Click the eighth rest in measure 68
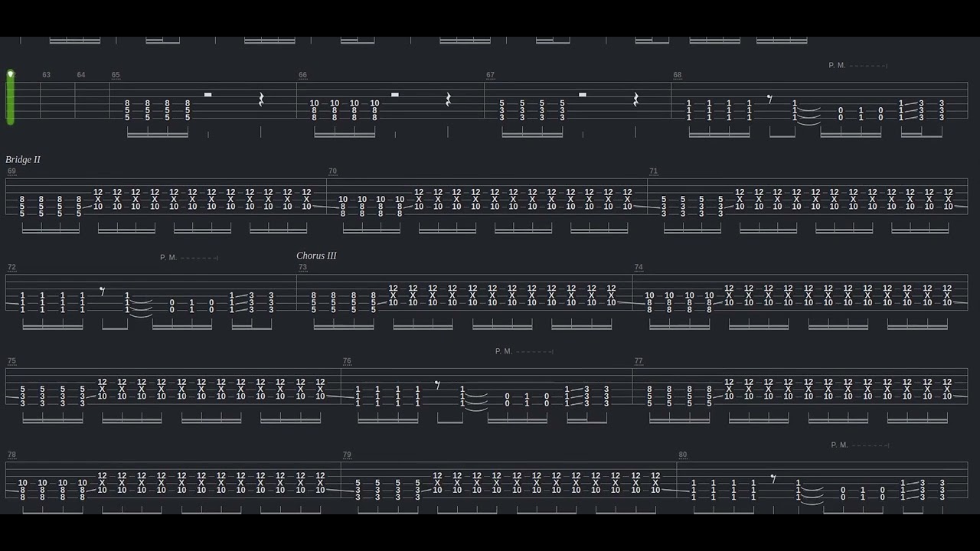 pyautogui.click(x=770, y=99)
